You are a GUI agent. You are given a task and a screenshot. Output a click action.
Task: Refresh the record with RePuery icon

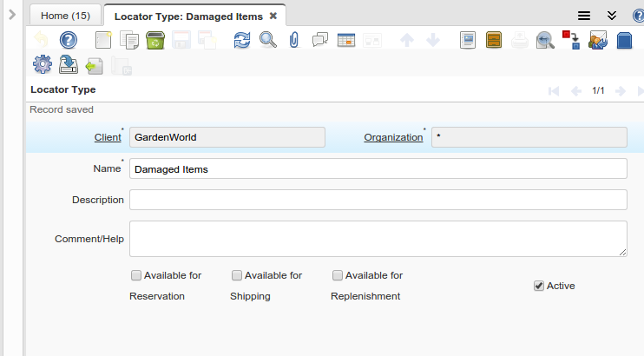(x=242, y=40)
